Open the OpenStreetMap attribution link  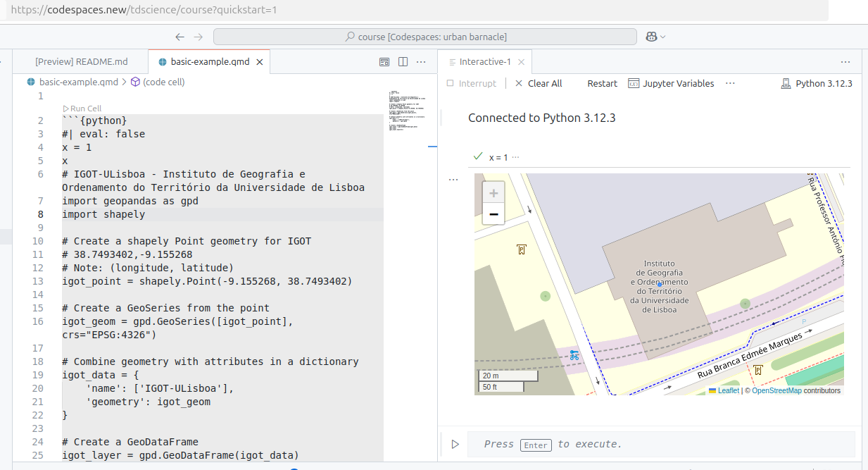(776, 390)
